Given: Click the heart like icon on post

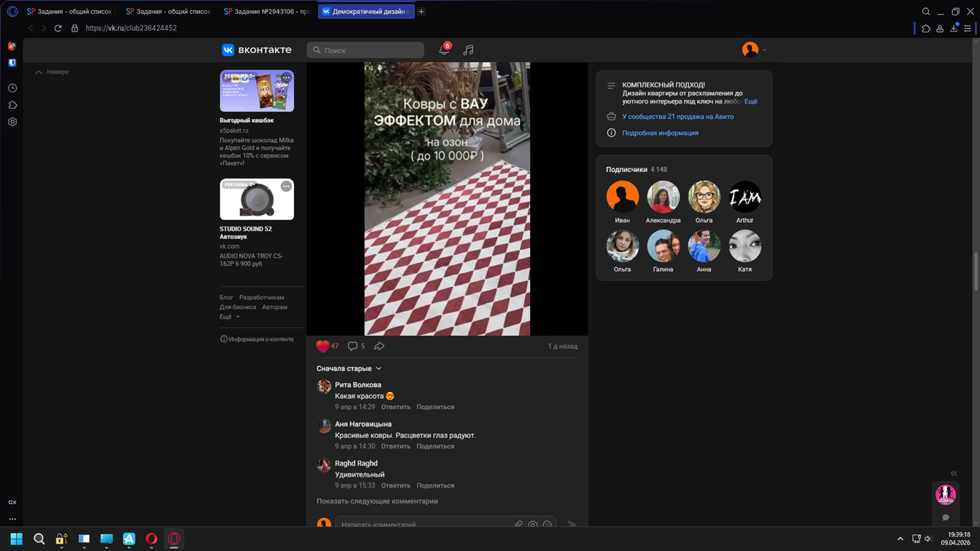Looking at the screenshot, I should click(x=322, y=346).
